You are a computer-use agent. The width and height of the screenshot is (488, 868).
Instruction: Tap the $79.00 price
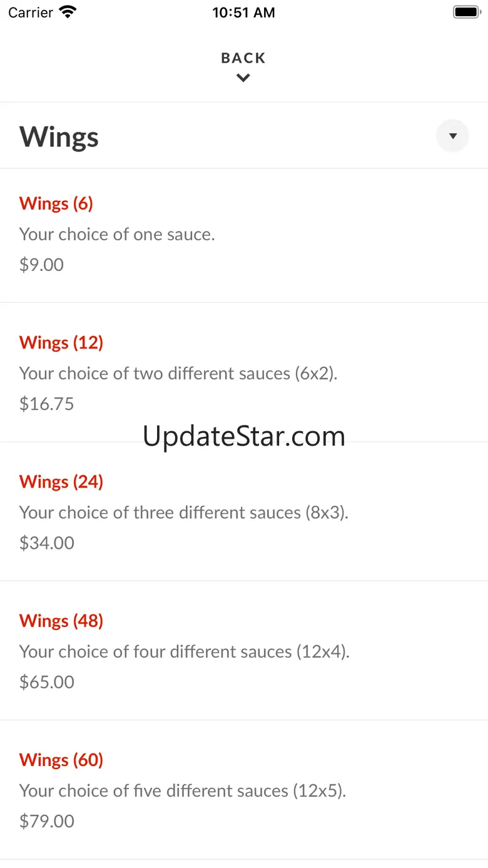[x=47, y=820]
